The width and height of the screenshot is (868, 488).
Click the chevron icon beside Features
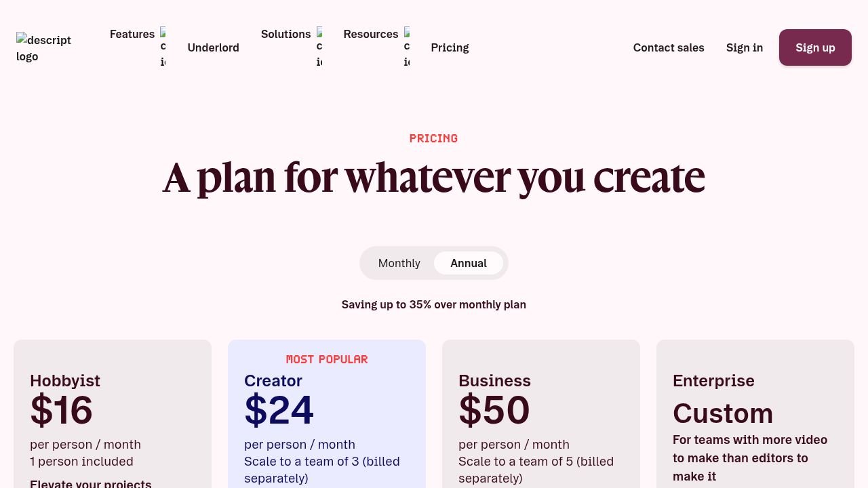[x=163, y=47]
